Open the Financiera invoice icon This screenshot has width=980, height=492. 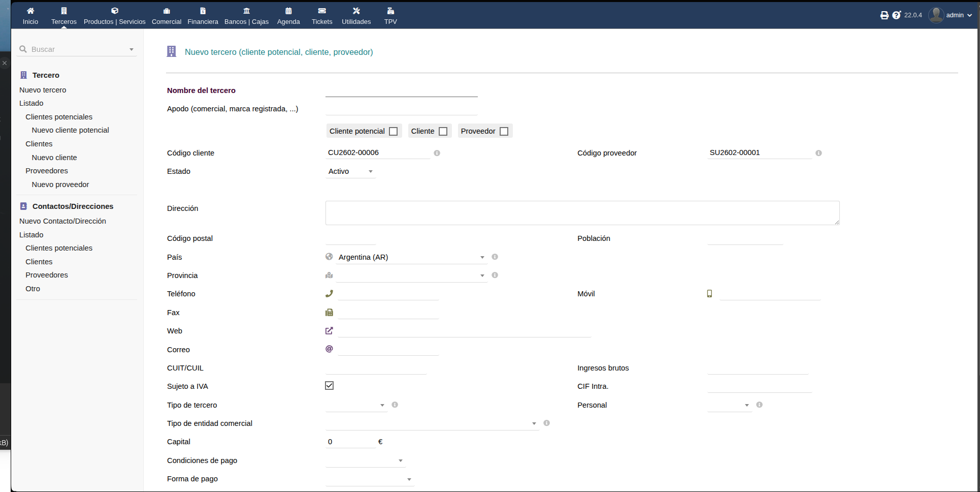click(x=203, y=11)
